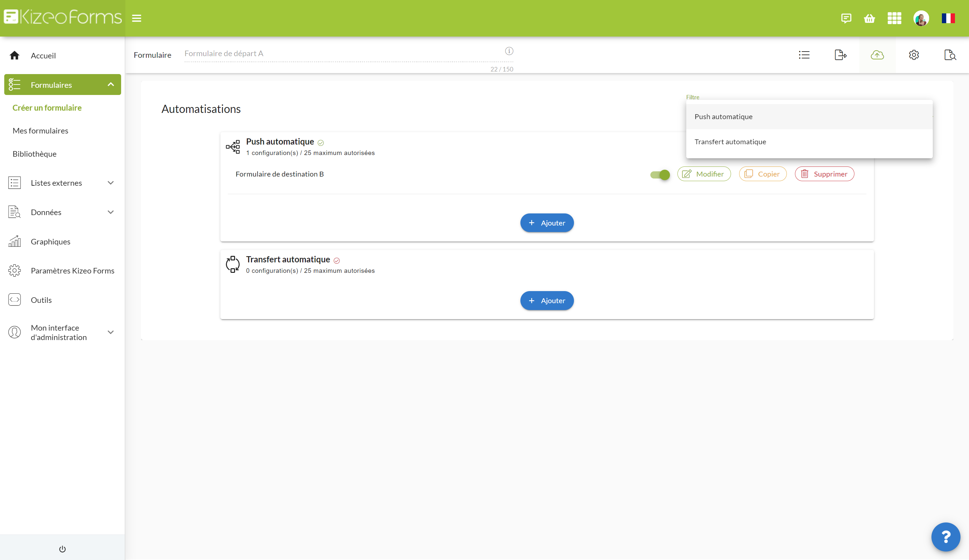Open Créer un formulaire
Viewport: 969px width, 560px height.
pyautogui.click(x=47, y=108)
